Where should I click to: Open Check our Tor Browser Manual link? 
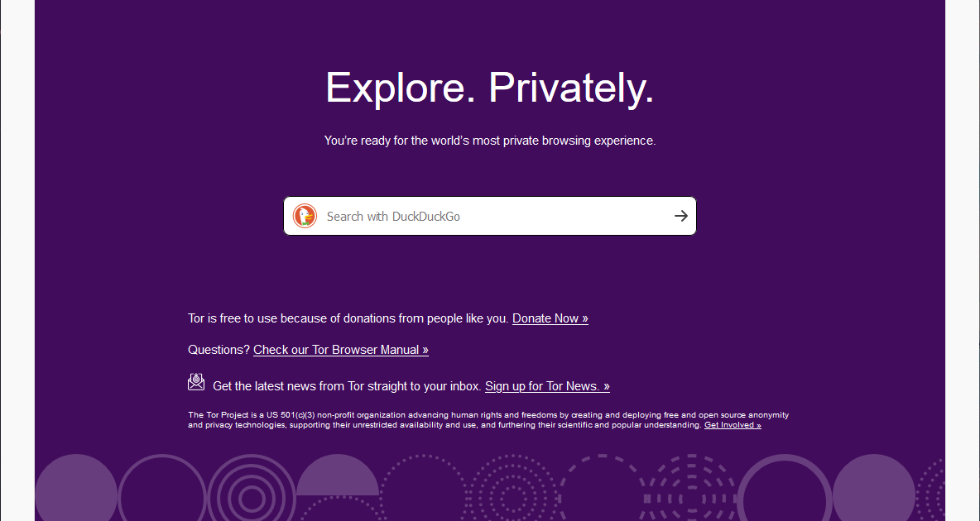pos(340,350)
